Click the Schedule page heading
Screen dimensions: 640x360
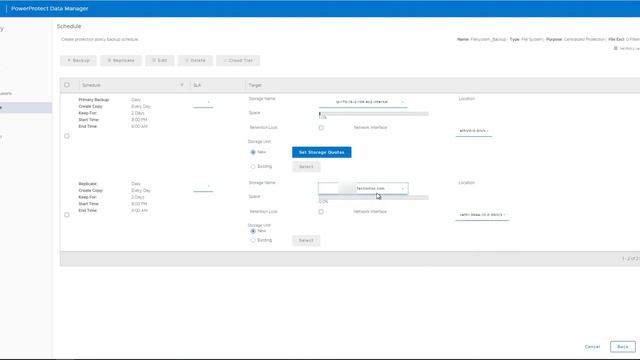click(x=69, y=26)
